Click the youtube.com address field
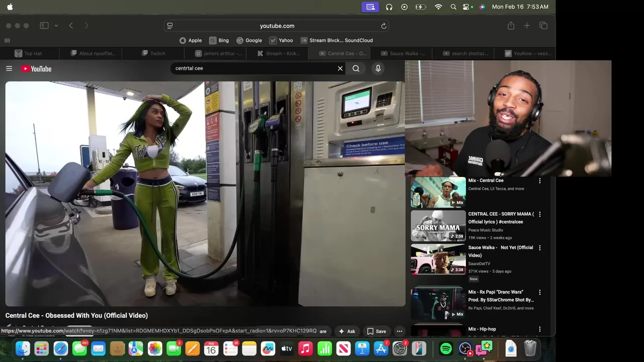The image size is (644, 362). point(277,26)
